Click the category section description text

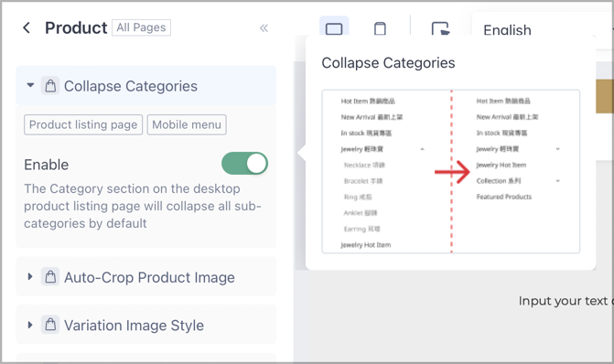(142, 206)
